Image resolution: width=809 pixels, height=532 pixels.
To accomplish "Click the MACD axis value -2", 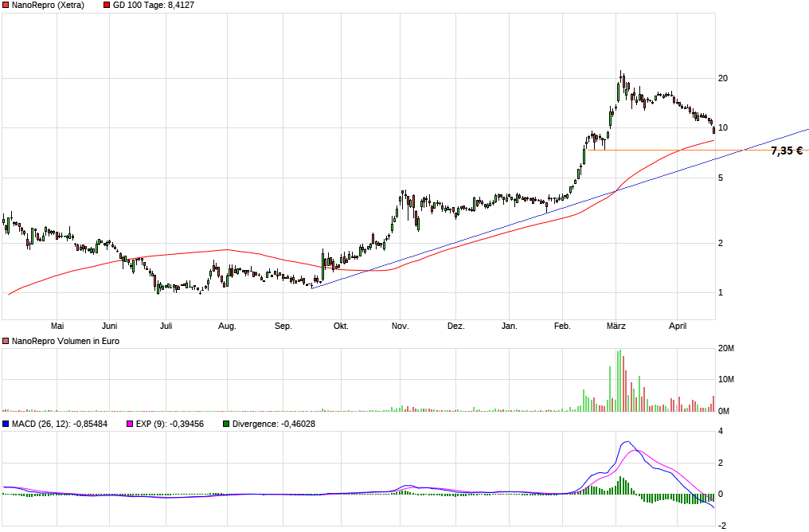I will [722, 526].
